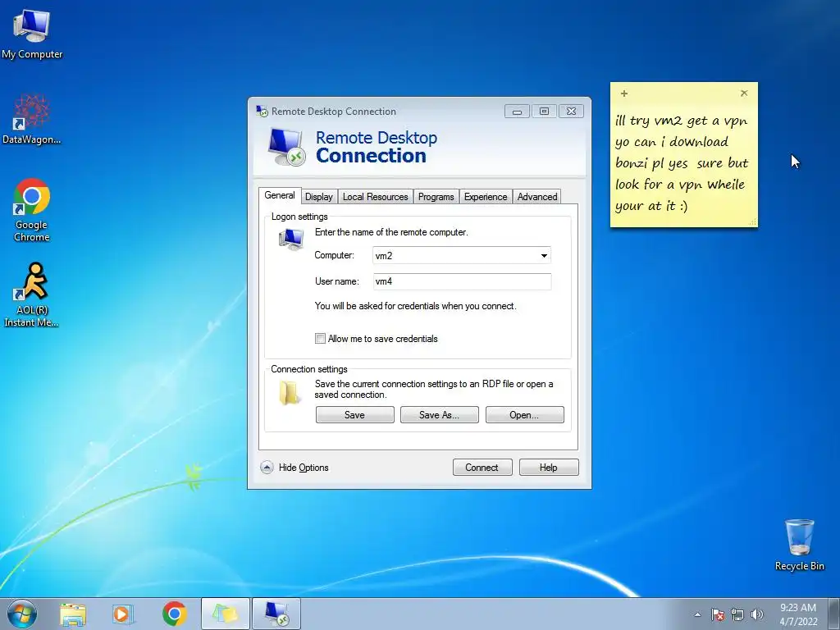The image size is (840, 630).
Task: Switch to Sticky Notes taskbar button
Action: click(225, 614)
